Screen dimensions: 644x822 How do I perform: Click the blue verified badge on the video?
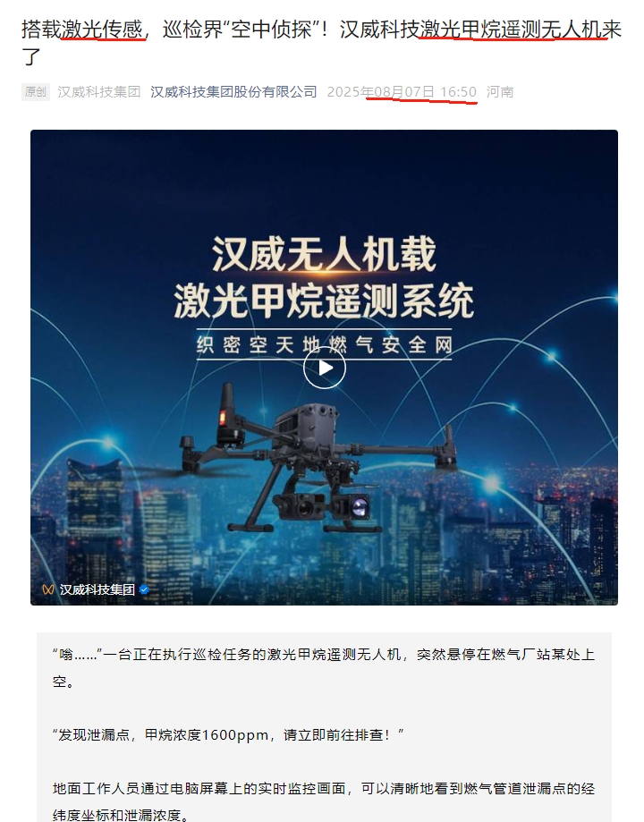pyautogui.click(x=144, y=589)
